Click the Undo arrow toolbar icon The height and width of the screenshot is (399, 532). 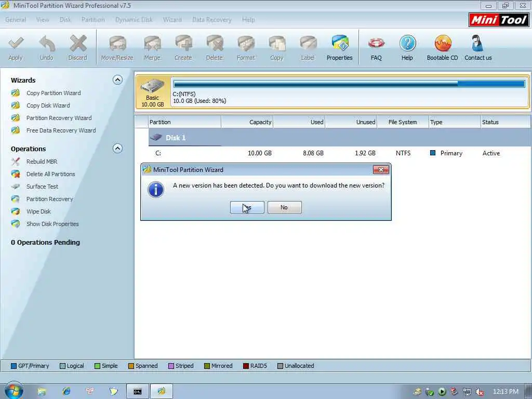click(x=46, y=44)
